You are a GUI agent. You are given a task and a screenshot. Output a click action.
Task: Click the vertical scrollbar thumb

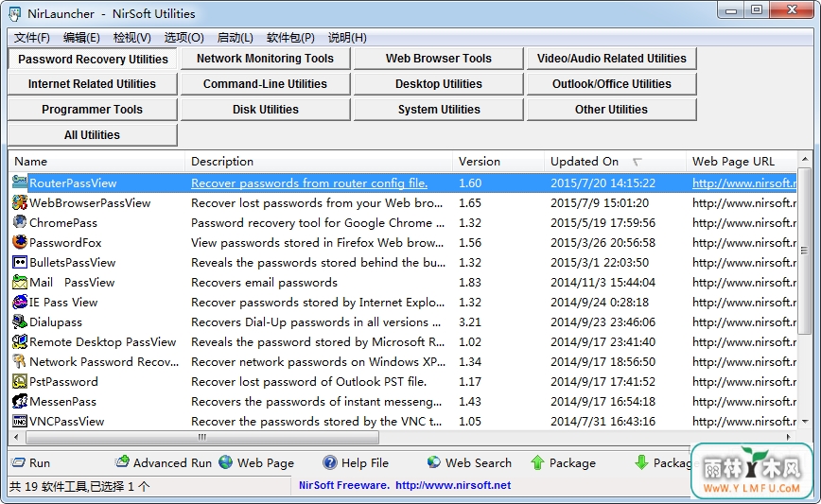click(x=805, y=251)
